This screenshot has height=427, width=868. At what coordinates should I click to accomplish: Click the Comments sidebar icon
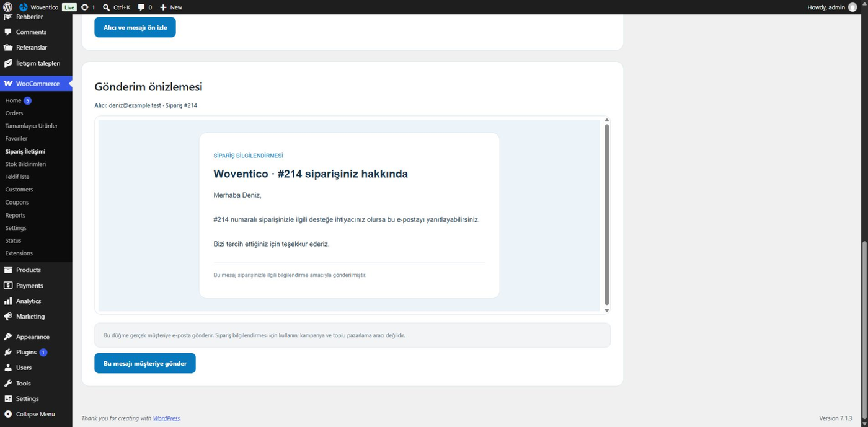pos(8,32)
